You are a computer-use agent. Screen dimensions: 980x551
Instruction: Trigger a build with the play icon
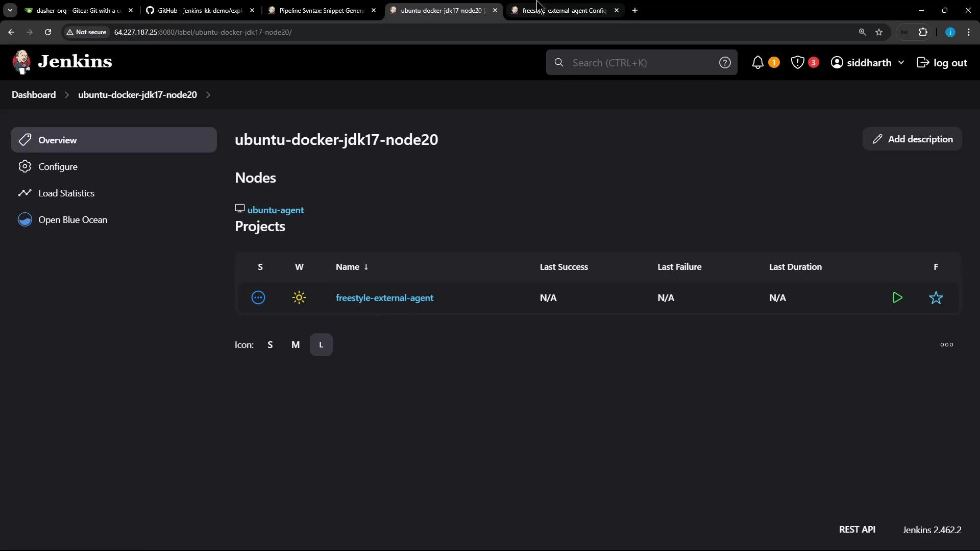(897, 297)
